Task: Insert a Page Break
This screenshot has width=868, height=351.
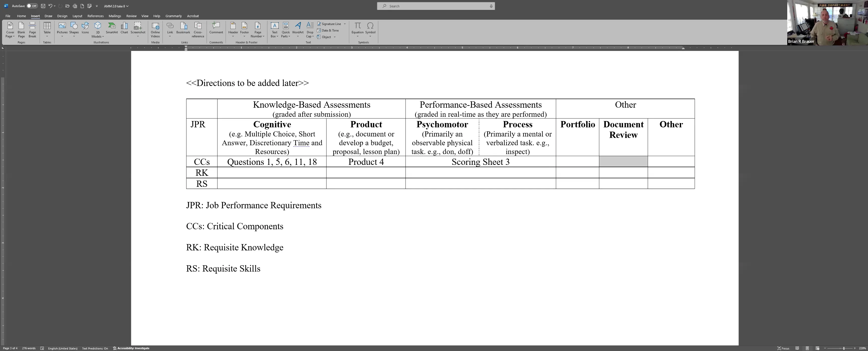Action: [32, 30]
